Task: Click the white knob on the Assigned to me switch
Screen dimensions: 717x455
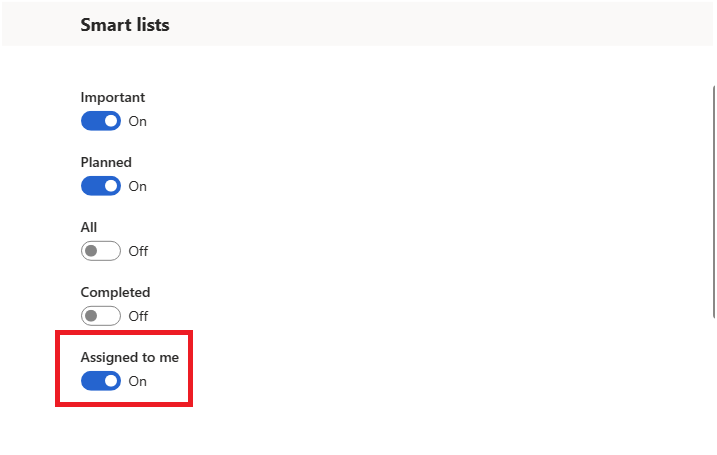Action: tap(111, 381)
